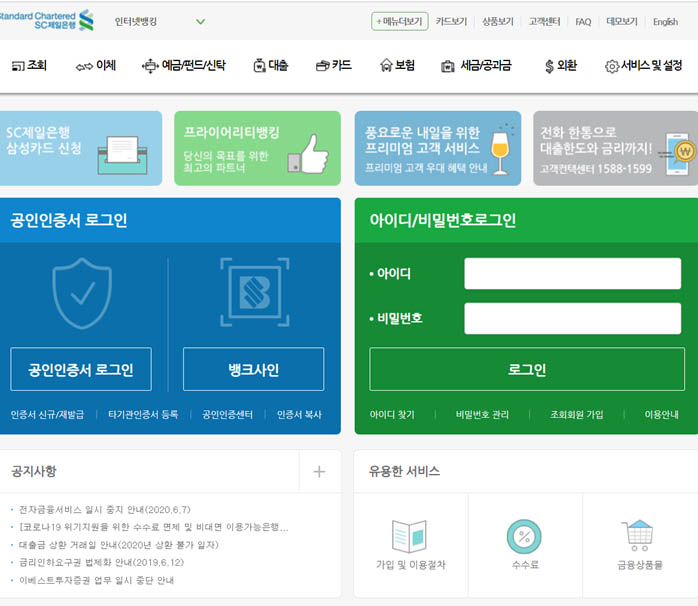Click the 보험 insurance house icon
The height and width of the screenshot is (606, 698).
point(386,65)
